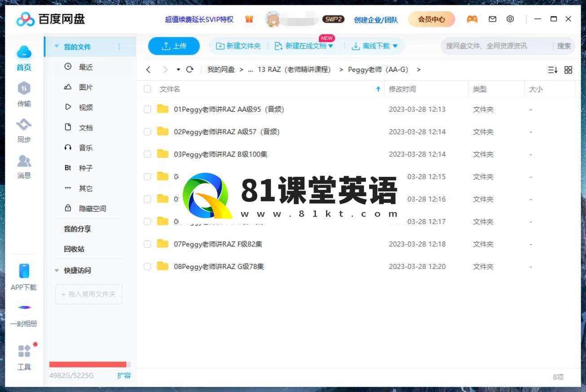Open the 工具 tools icon
This screenshot has width=586, height=392.
24,351
